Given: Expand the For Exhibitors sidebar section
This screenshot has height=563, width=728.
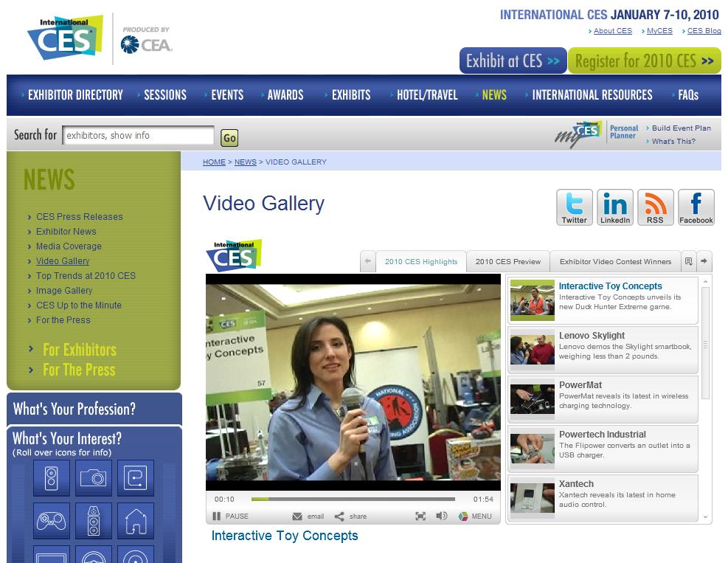Looking at the screenshot, I should coord(80,349).
